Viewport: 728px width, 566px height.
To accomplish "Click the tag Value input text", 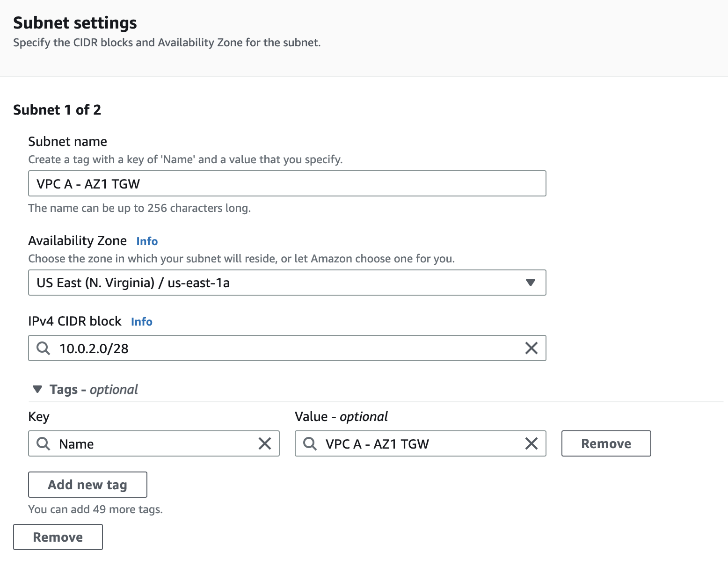I will [x=377, y=444].
